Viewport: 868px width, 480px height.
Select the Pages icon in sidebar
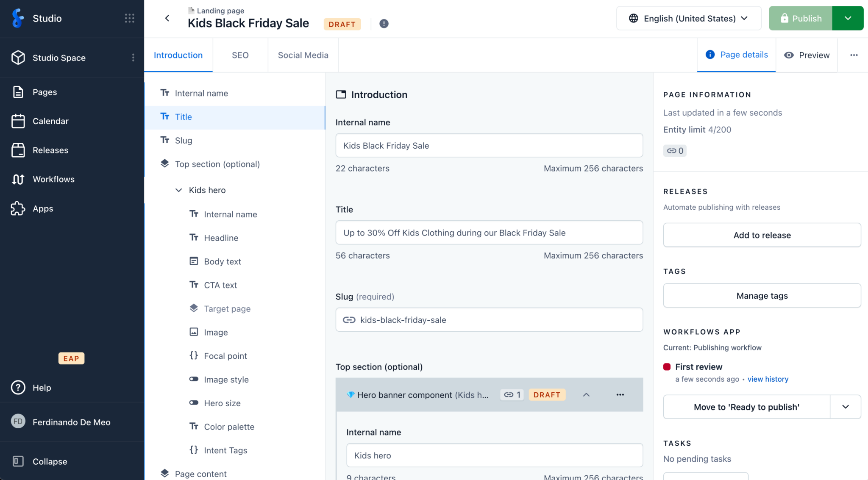(18, 92)
